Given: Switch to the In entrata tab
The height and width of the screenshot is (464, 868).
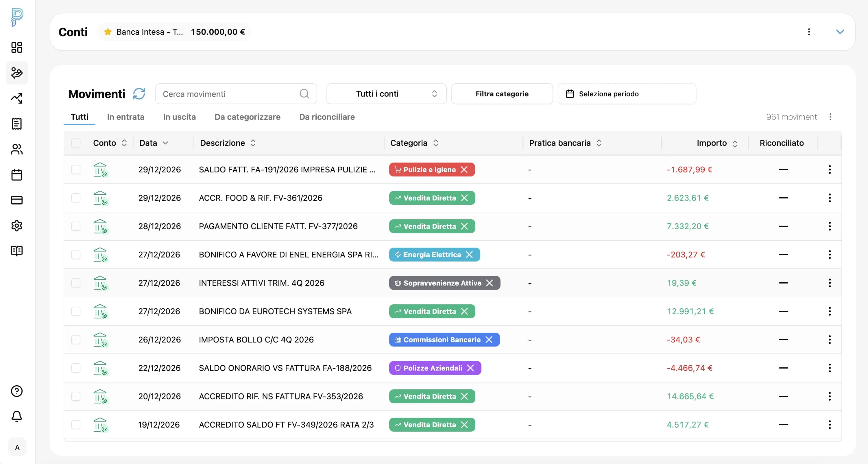Looking at the screenshot, I should tap(125, 117).
